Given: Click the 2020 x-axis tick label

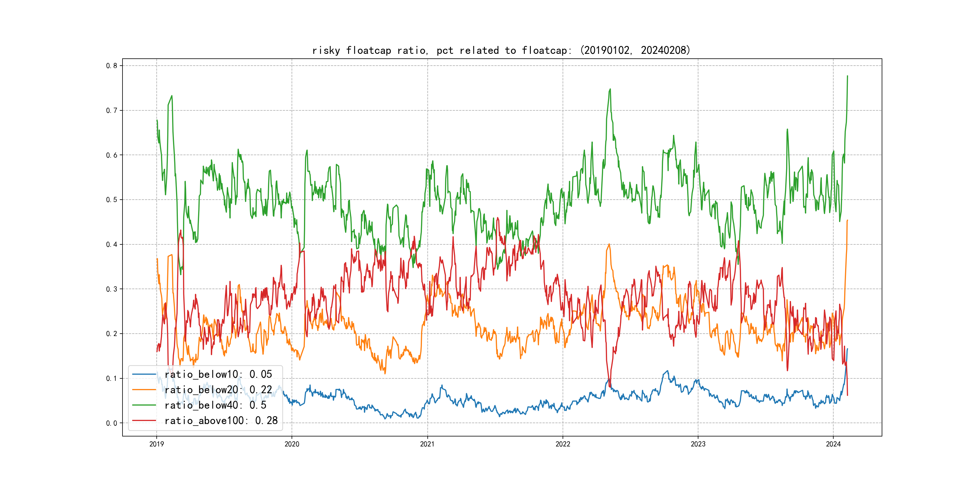Looking at the screenshot, I should [292, 444].
